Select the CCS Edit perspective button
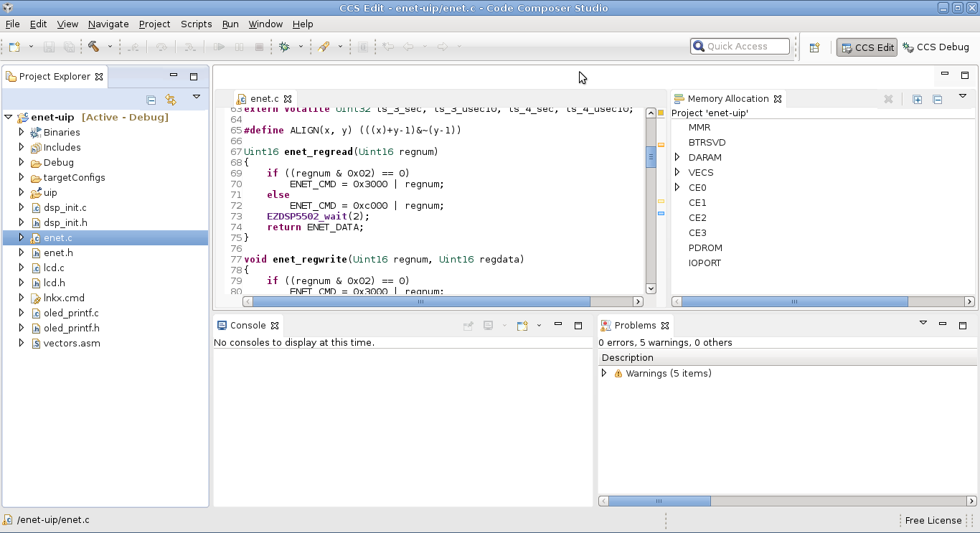This screenshot has height=533, width=980. pyautogui.click(x=867, y=47)
